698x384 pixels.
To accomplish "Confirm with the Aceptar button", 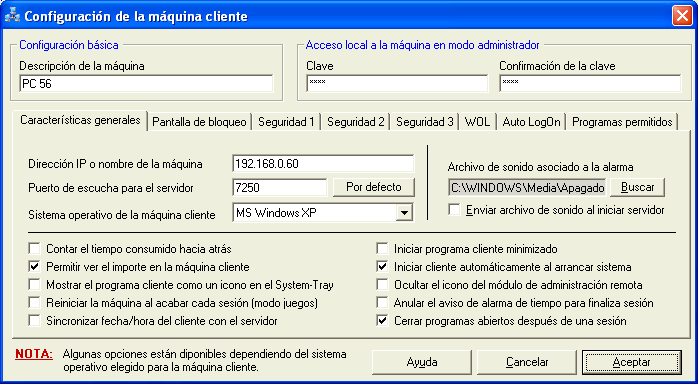I will click(632, 362).
